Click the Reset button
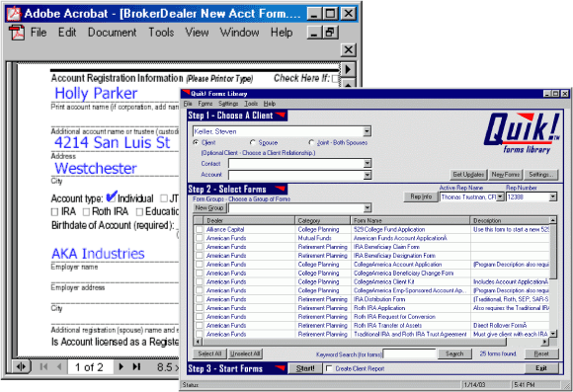The height and width of the screenshot is (392, 573). coord(541,353)
